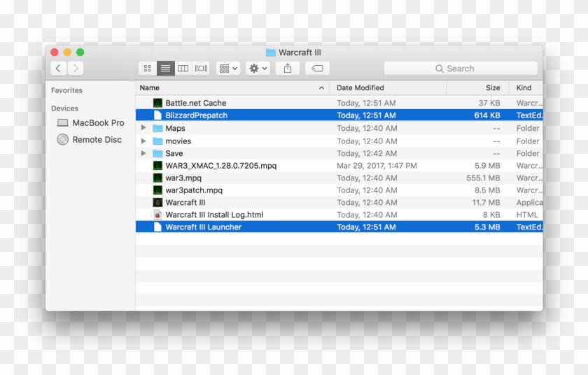The height and width of the screenshot is (375, 588).
Task: Select Remote Disc in the sidebar
Action: tap(90, 140)
